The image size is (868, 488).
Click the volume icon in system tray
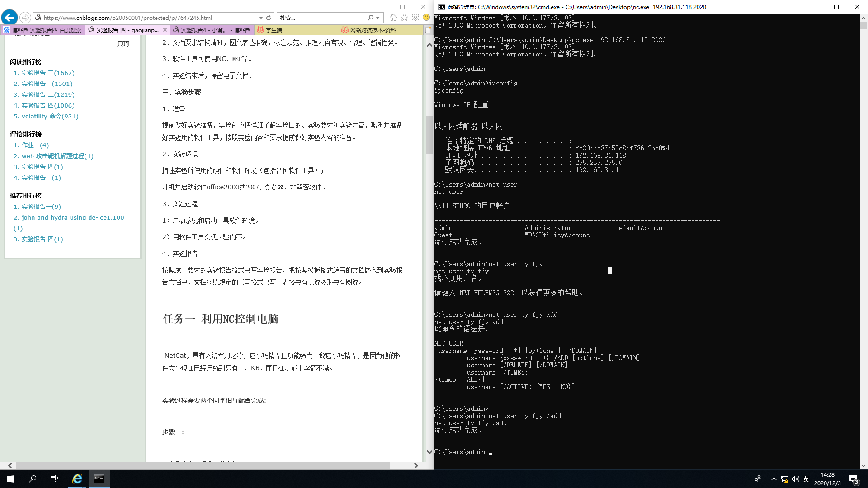point(795,479)
